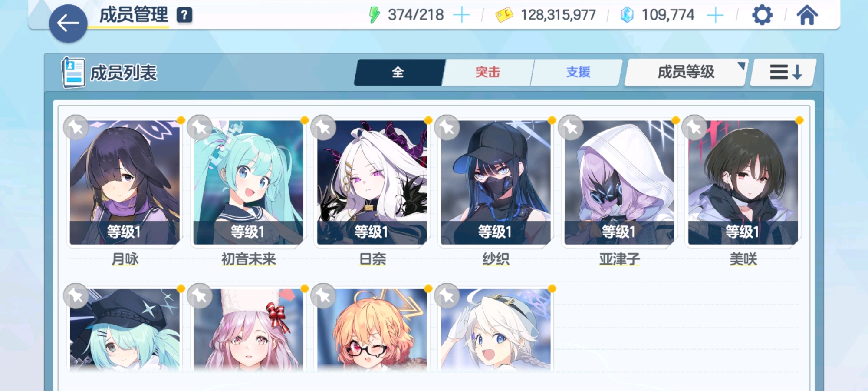Go to the home screen icon
Screen dimensions: 868x391
coord(807,15)
